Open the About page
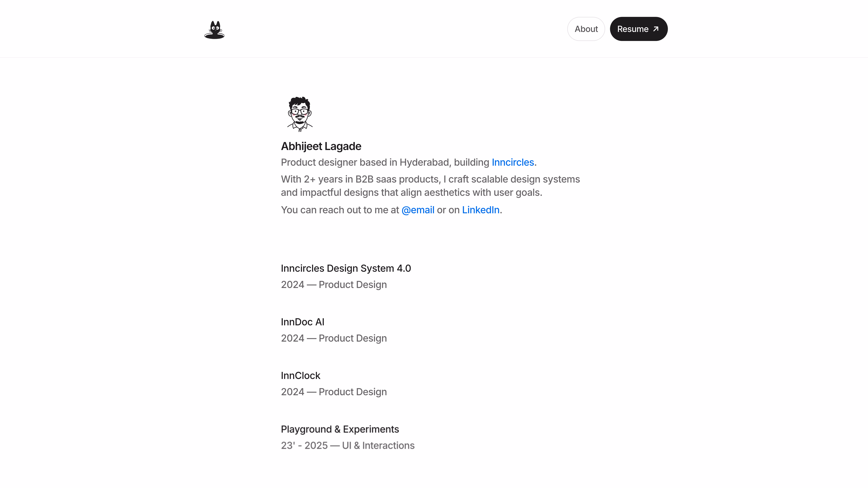 (586, 29)
